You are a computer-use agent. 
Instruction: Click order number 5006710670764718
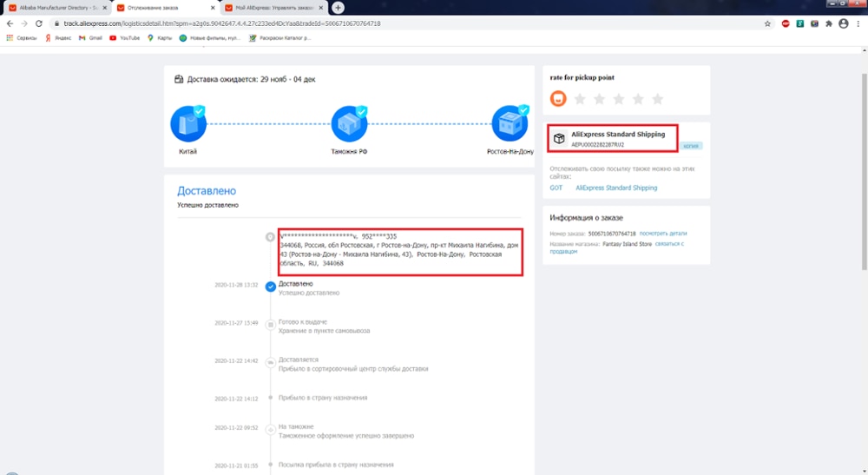tap(612, 234)
